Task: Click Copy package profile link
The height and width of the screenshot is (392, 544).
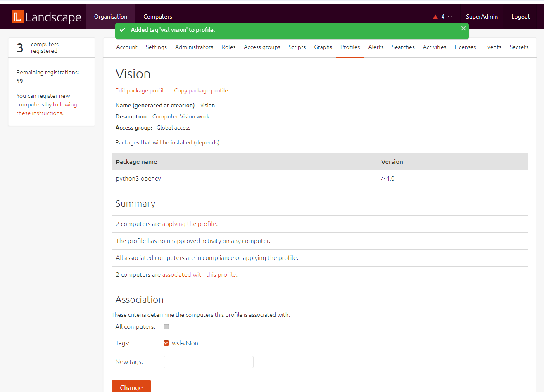Action: click(201, 90)
